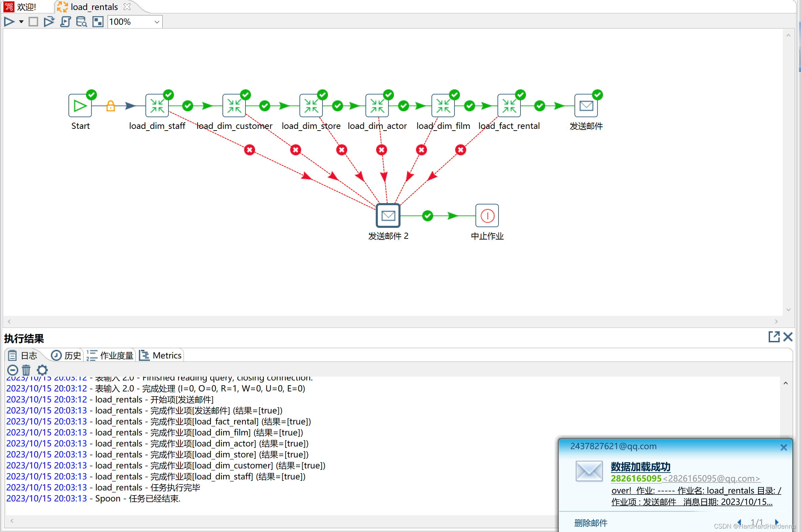Select the load_dim_actor transformation entry
The width and height of the screenshot is (801, 532).
click(377, 106)
